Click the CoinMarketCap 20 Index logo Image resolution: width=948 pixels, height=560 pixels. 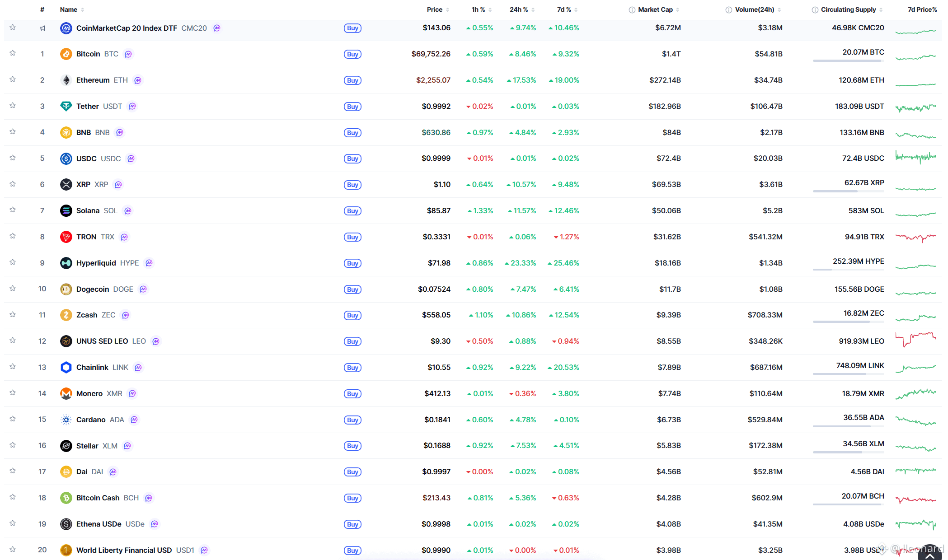click(66, 28)
